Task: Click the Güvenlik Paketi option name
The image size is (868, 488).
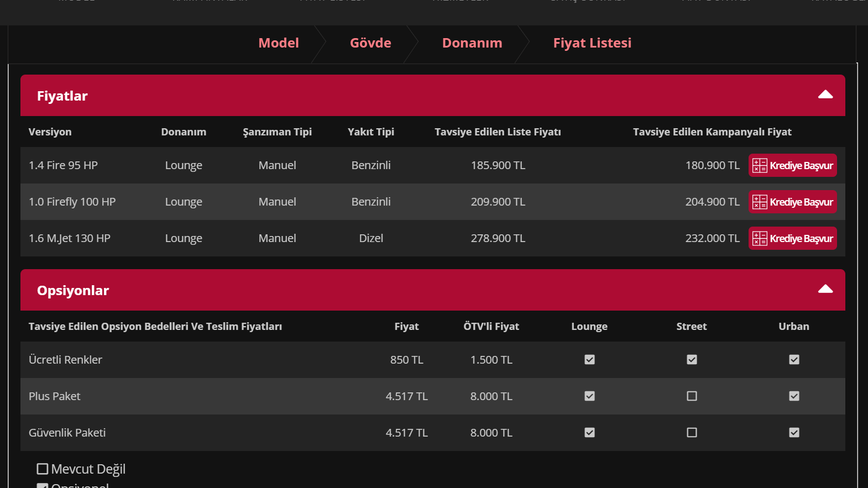Action: click(x=67, y=433)
